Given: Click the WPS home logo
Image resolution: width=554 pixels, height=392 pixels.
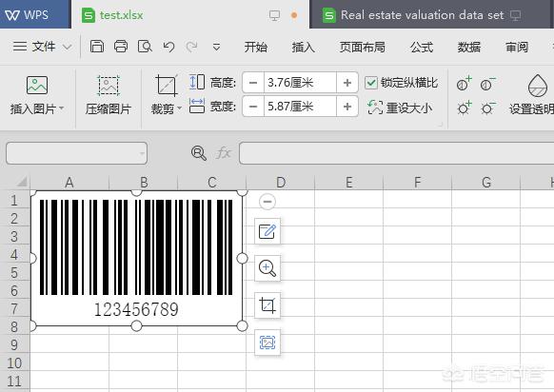Looking at the screenshot, I should (27, 15).
